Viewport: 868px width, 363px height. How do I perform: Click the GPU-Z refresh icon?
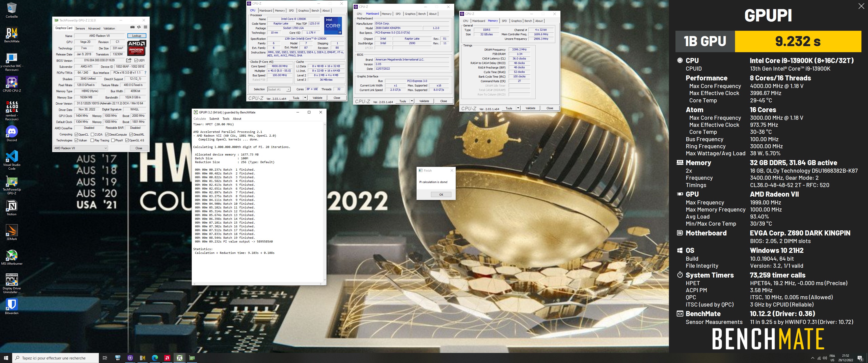(139, 27)
